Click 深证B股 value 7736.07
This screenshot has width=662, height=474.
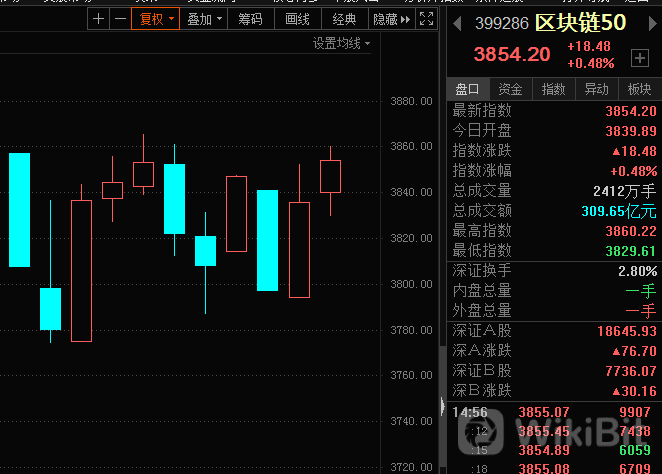(631, 371)
